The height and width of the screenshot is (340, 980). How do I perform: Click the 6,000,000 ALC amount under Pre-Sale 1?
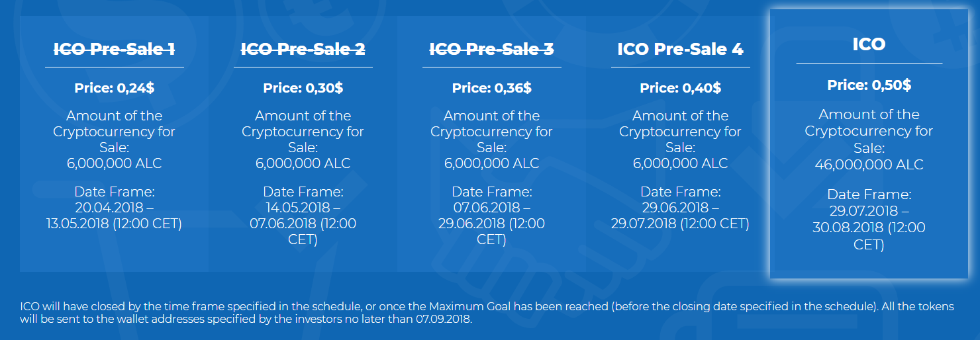(x=115, y=163)
